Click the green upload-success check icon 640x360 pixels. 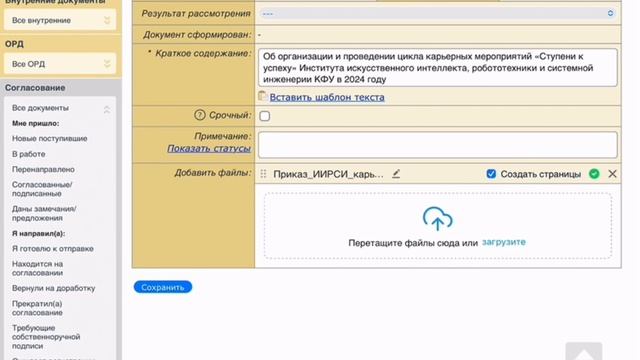click(594, 174)
